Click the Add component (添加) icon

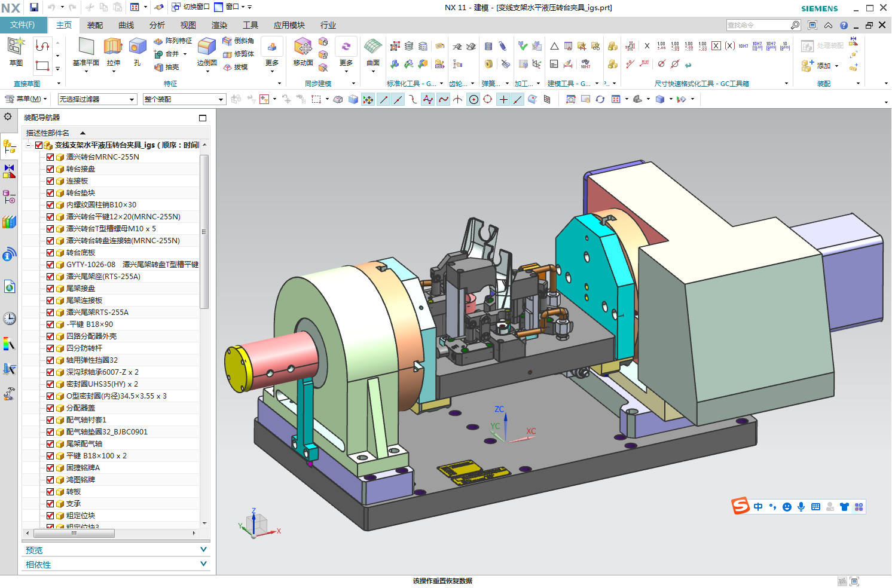pos(807,65)
